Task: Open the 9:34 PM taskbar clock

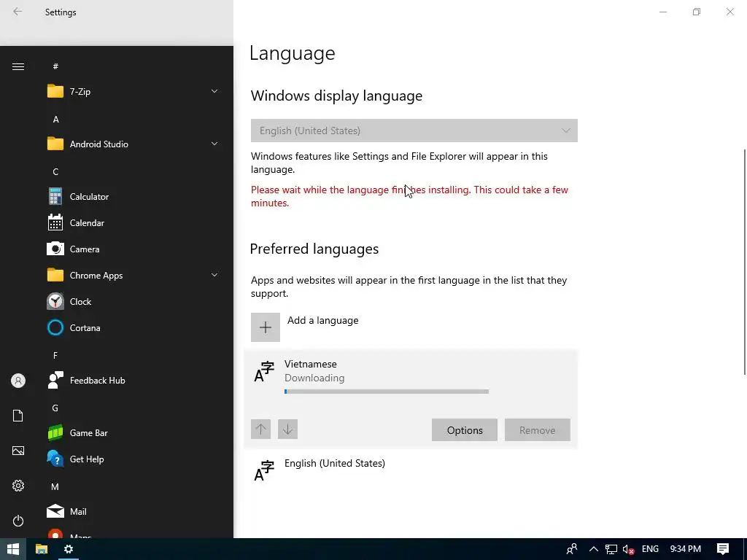Action: [x=686, y=549]
